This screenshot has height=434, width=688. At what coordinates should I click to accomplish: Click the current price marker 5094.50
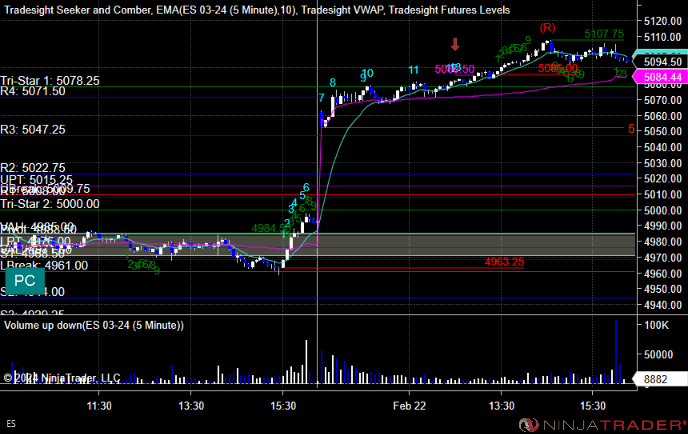click(663, 61)
